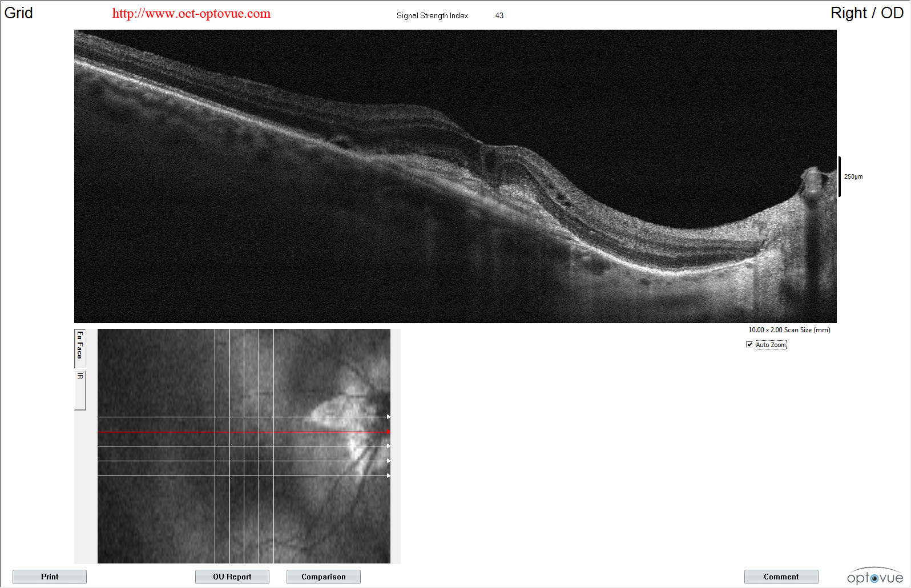Click the signal strength value 43
Image resolution: width=911 pixels, height=588 pixels.
(x=499, y=15)
